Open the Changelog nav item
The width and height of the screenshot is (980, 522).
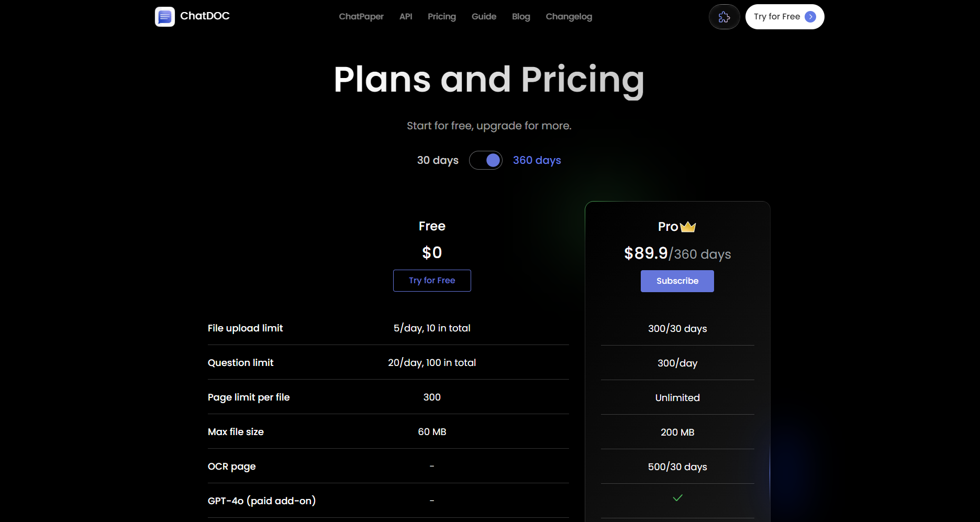pyautogui.click(x=569, y=17)
